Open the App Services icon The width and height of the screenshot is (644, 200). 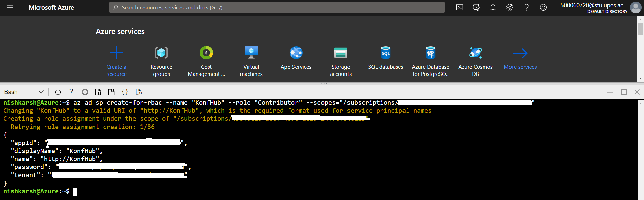[296, 53]
